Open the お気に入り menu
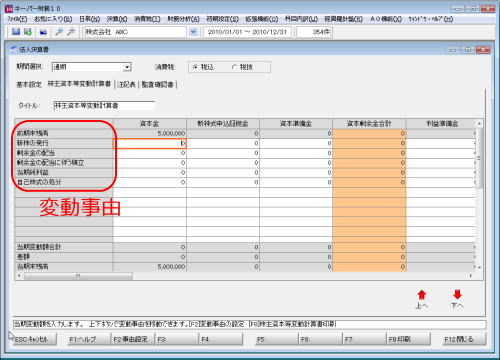Viewport: 500px width, 360px height. point(53,19)
